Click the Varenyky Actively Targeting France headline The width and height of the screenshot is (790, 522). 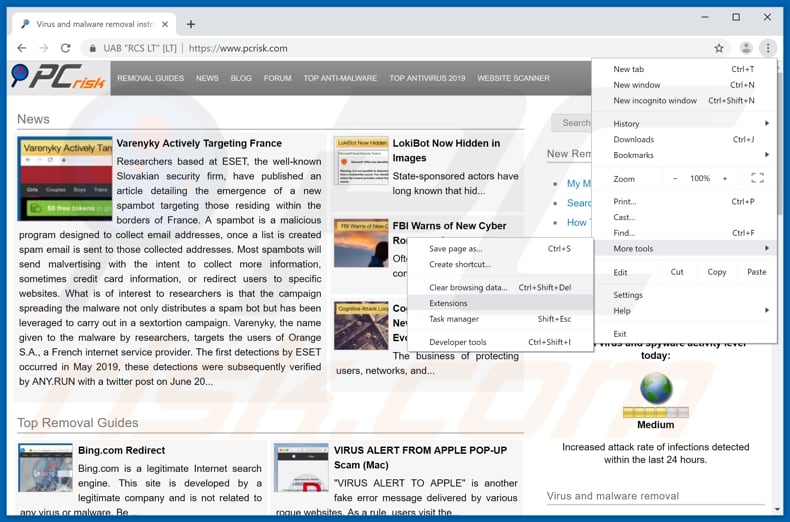pos(199,143)
